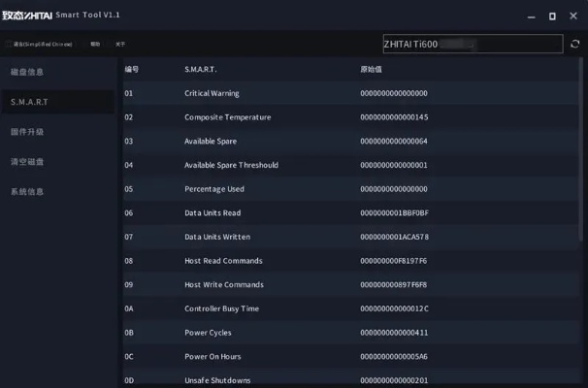588x388 pixels.
Task: Click the 编号 column header
Action: tap(132, 70)
